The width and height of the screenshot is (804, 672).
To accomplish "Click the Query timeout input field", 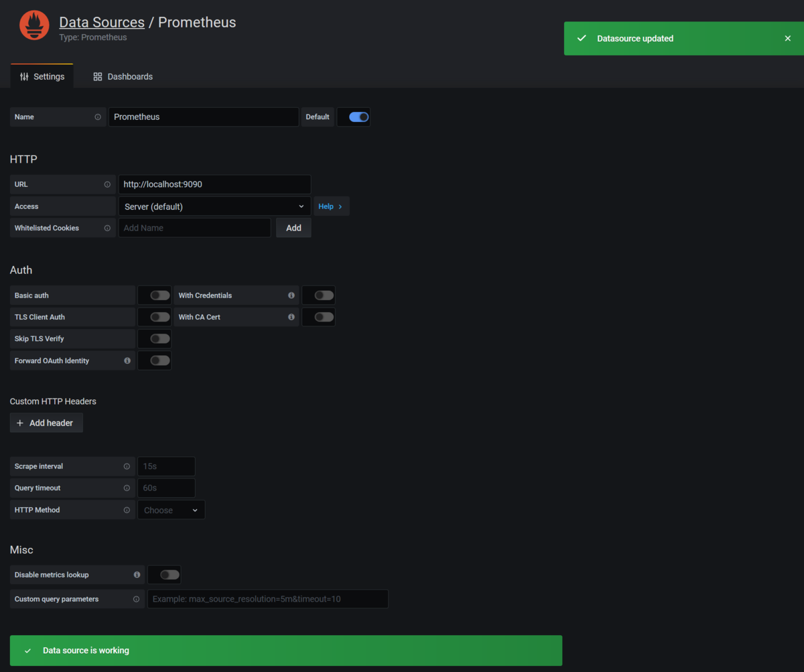I will [x=166, y=488].
